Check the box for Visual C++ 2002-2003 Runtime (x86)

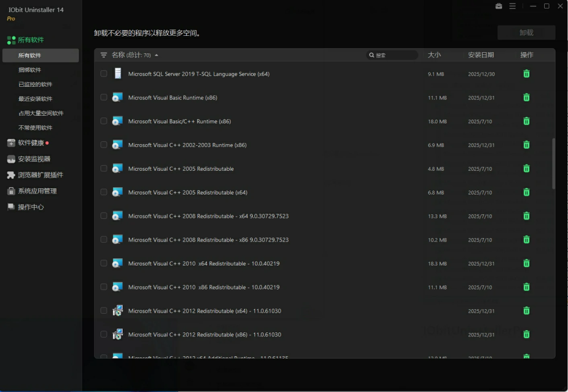tap(104, 145)
